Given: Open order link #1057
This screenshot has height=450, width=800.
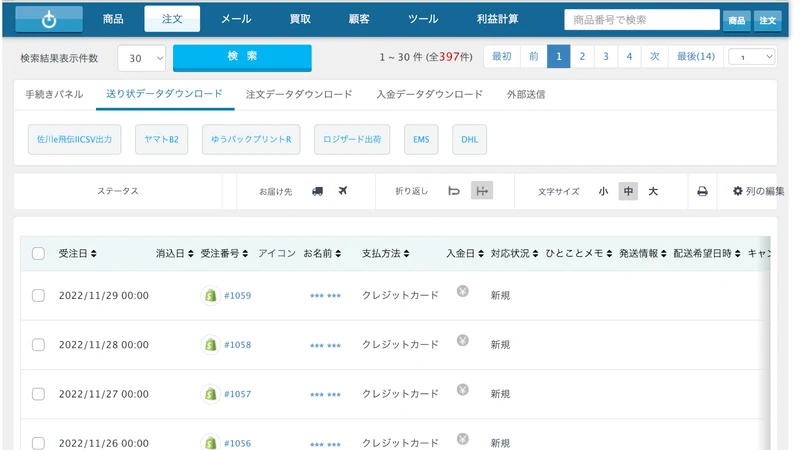Looking at the screenshot, I should pos(238,394).
